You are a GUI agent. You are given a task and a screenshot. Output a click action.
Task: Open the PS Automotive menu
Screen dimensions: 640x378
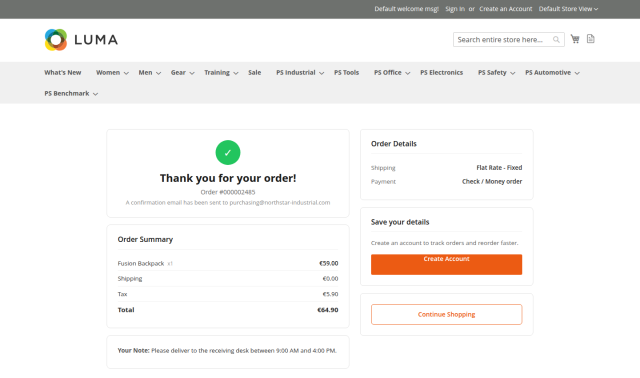click(548, 73)
